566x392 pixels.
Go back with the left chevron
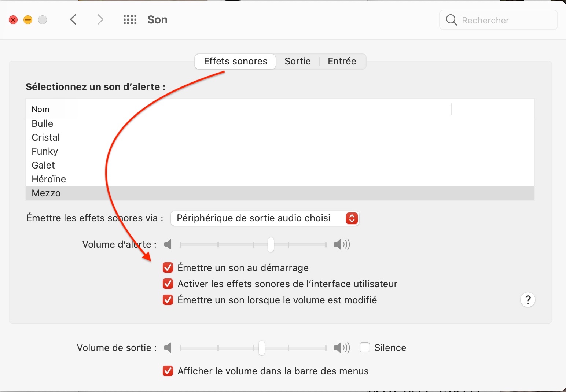coord(73,19)
